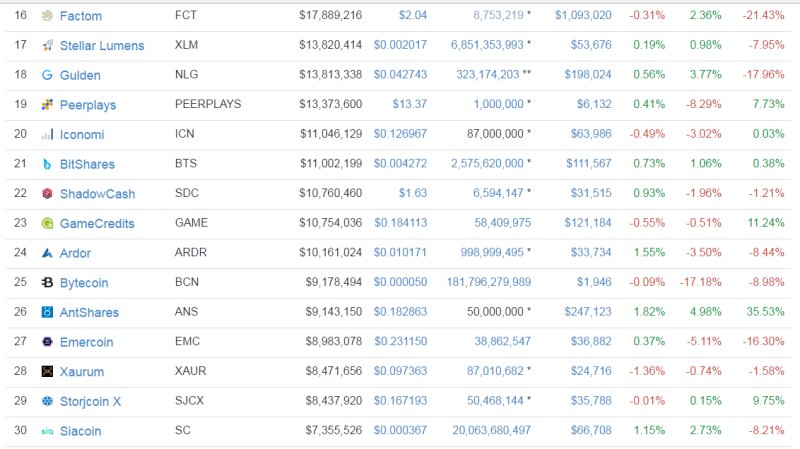Click the BitShares logo icon

(47, 164)
